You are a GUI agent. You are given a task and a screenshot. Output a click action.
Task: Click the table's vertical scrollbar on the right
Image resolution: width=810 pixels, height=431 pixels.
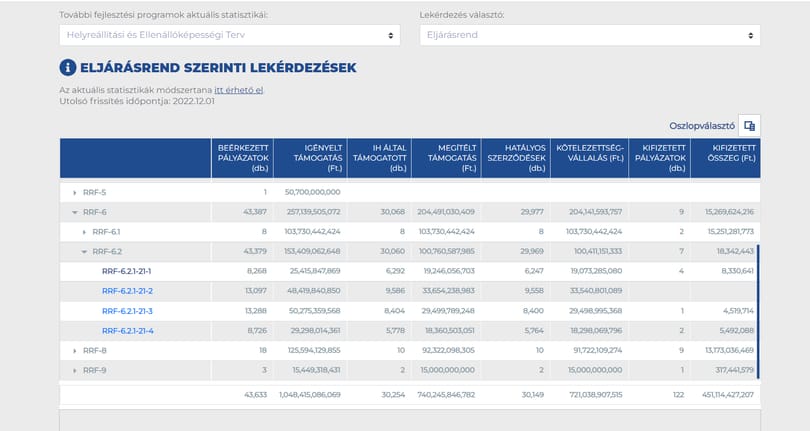[x=758, y=312]
